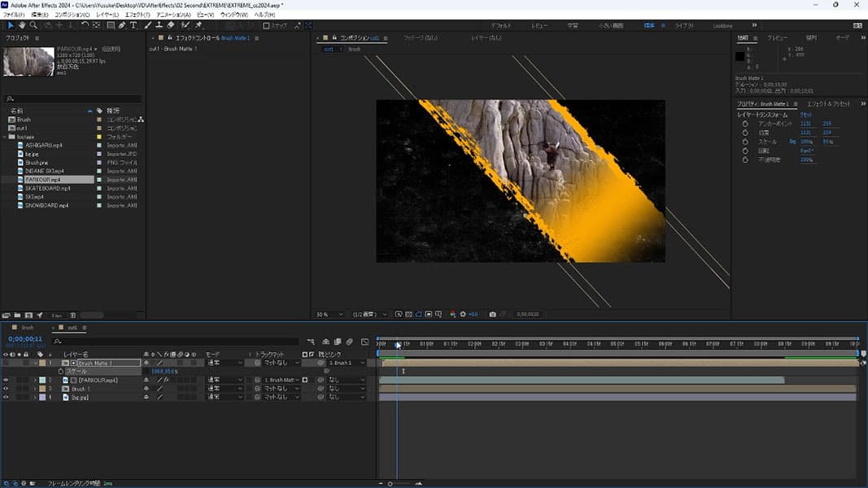This screenshot has width=868, height=488.
Task: Switch to the Brush timeline tab
Action: click(27, 328)
